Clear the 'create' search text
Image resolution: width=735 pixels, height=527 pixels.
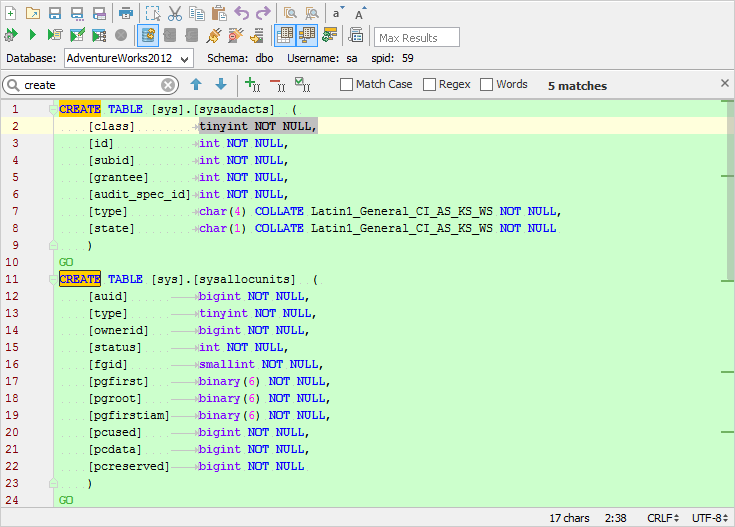[x=168, y=85]
